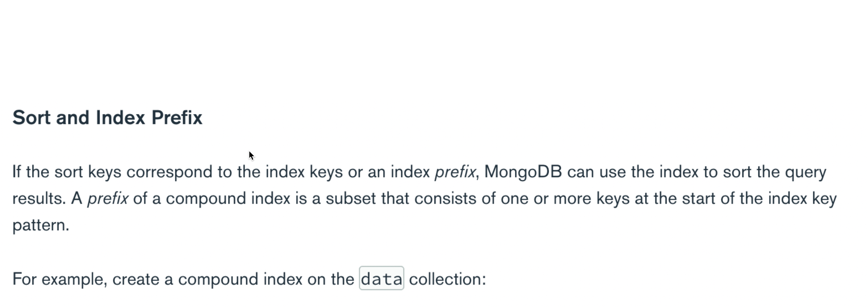
Task: Click the word "Index" in the heading
Action: pos(120,117)
